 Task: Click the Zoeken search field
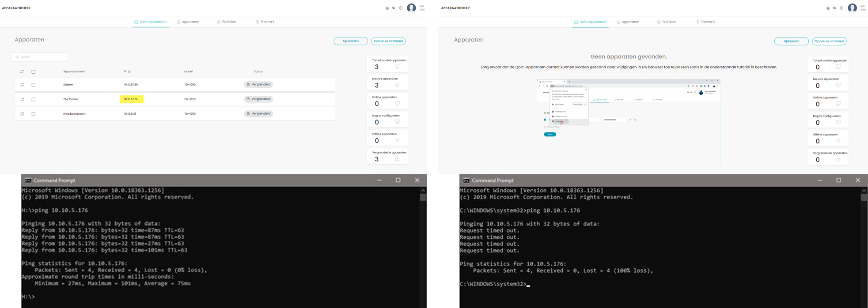coord(39,57)
